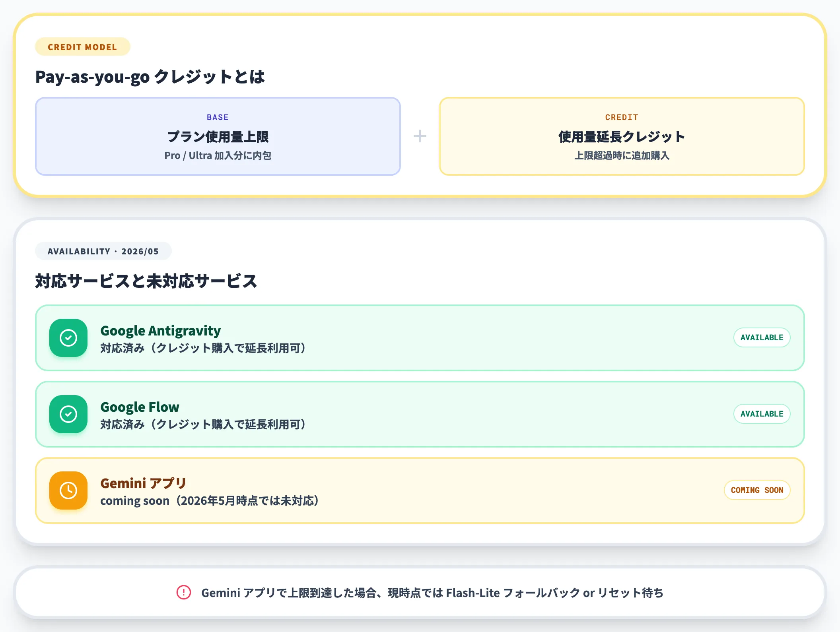Click the Pro / Ultra 加入分に内包 text
The image size is (840, 632).
[x=218, y=155]
